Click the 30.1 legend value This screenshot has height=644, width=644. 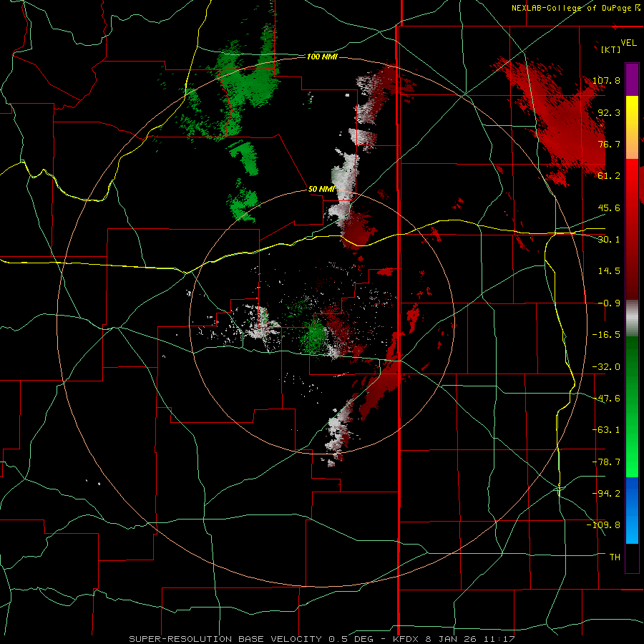(609, 240)
